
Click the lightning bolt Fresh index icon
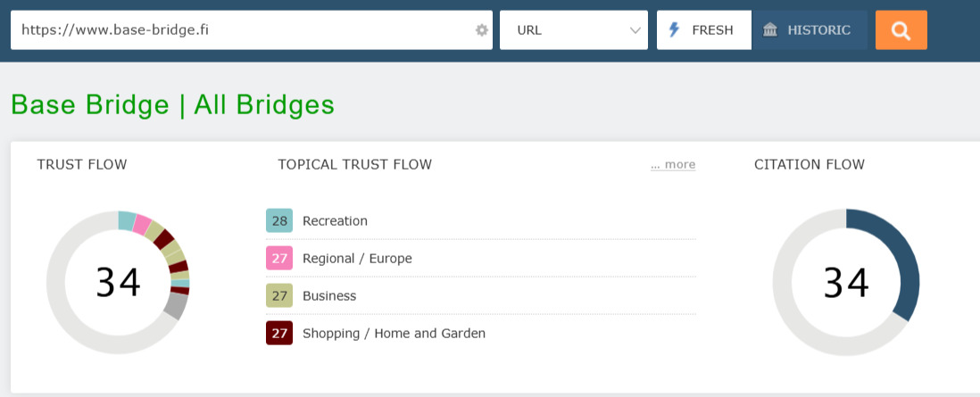[675, 30]
